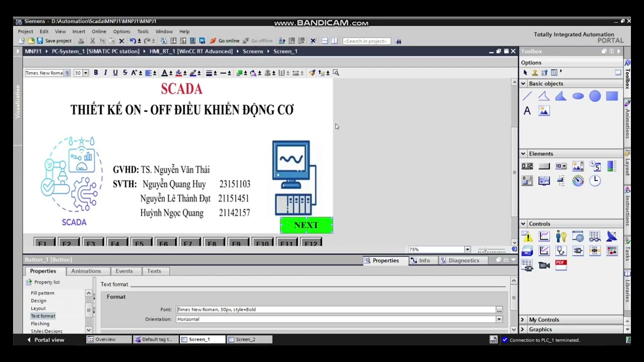The width and height of the screenshot is (644, 362).
Task: Select the Clock element
Action: [x=595, y=180]
